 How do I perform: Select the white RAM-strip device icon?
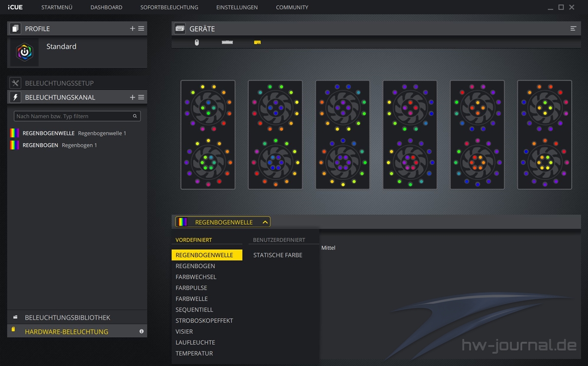227,42
